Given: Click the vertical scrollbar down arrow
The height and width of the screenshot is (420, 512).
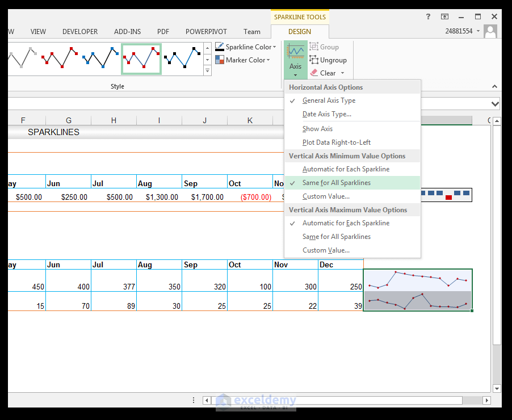Looking at the screenshot, I should pos(497,388).
